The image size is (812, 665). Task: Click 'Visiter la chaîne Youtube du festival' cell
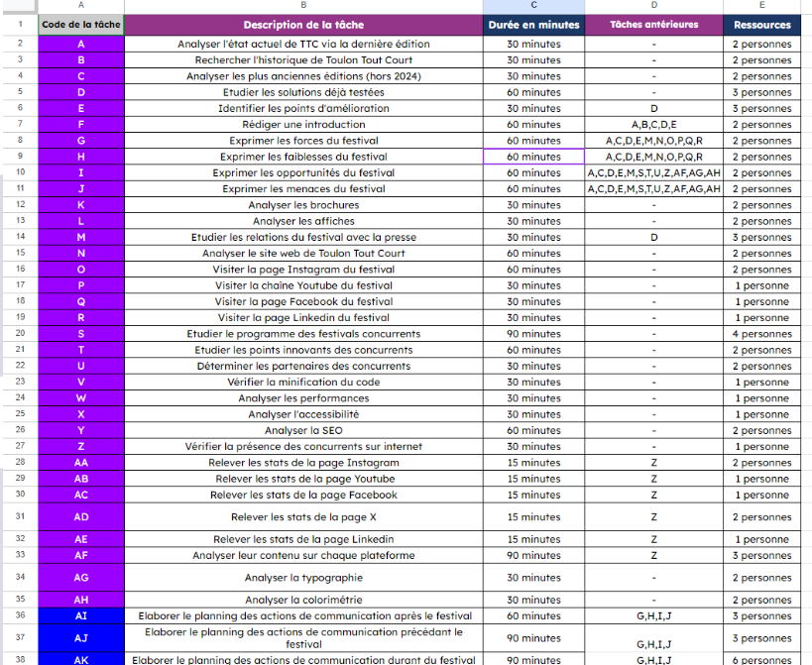(x=303, y=285)
